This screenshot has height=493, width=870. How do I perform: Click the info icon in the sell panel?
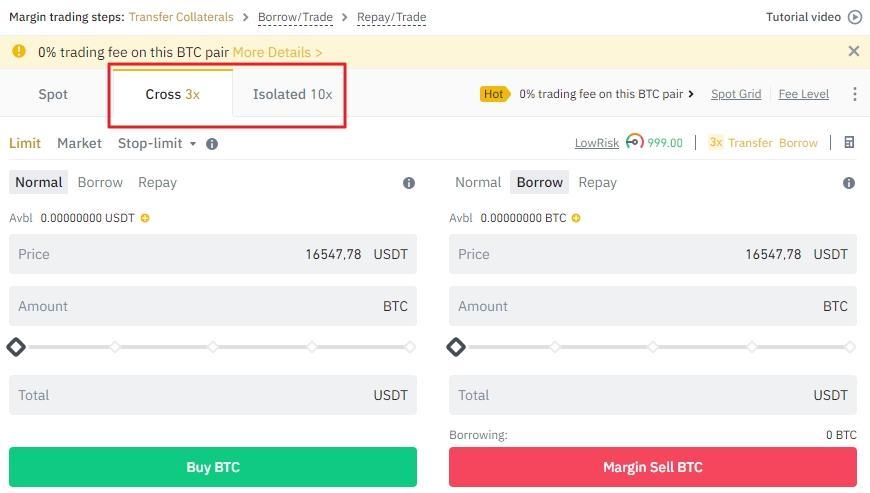[849, 183]
